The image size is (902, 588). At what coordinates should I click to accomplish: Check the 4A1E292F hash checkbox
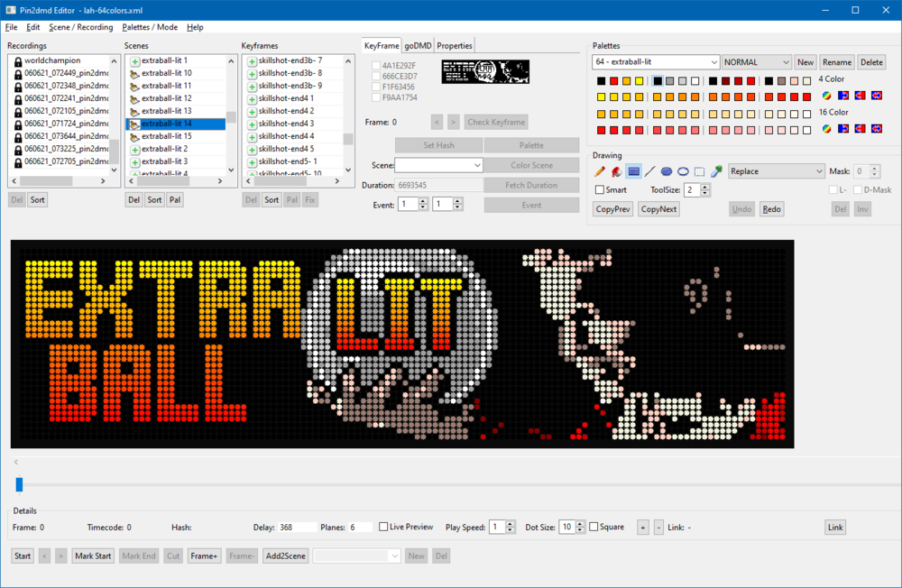375,66
